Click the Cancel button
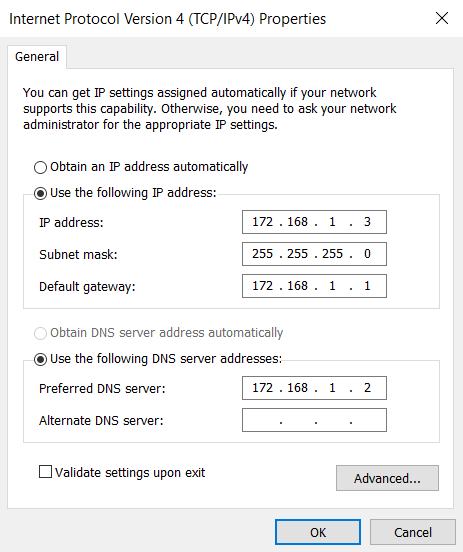This screenshot has width=463, height=552. 413,532
